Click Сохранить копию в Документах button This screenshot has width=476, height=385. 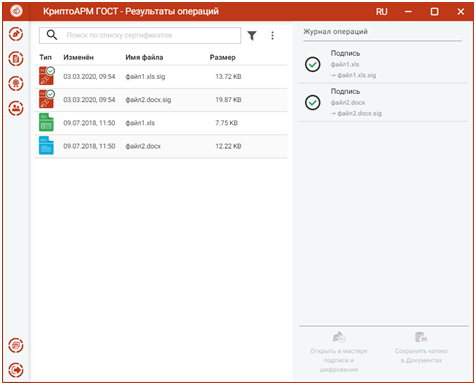(x=421, y=348)
